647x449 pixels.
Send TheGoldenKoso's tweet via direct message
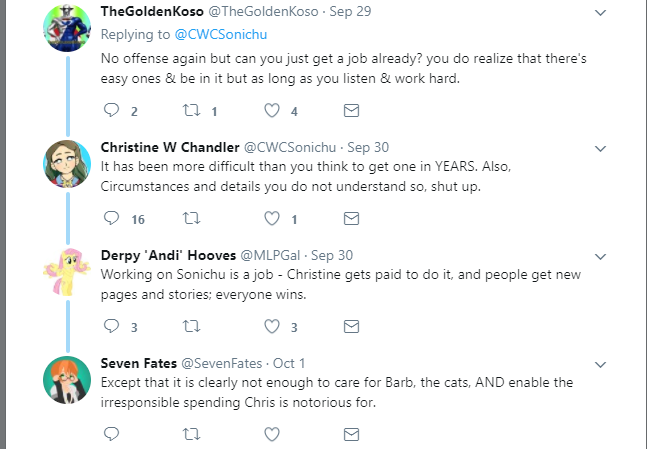[351, 110]
